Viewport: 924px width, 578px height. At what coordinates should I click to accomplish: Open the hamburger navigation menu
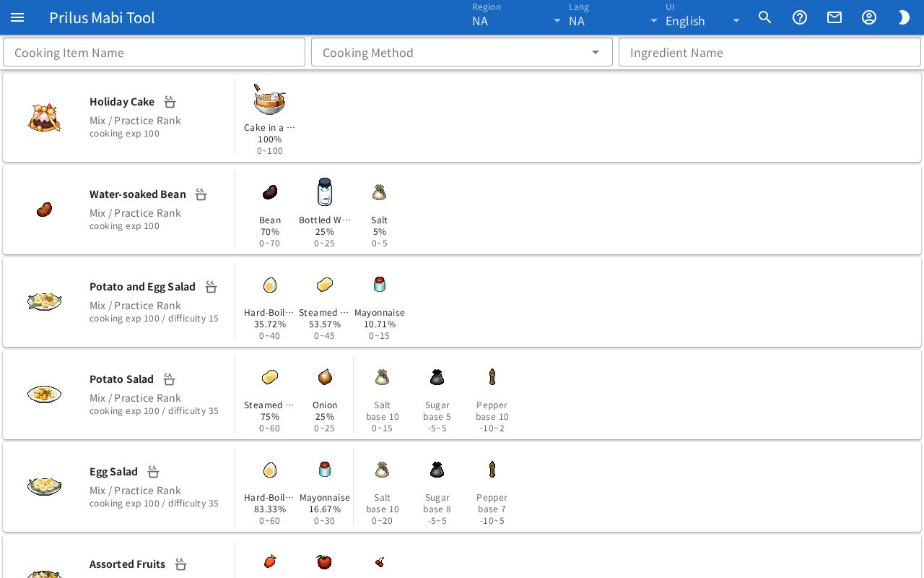pos(17,17)
